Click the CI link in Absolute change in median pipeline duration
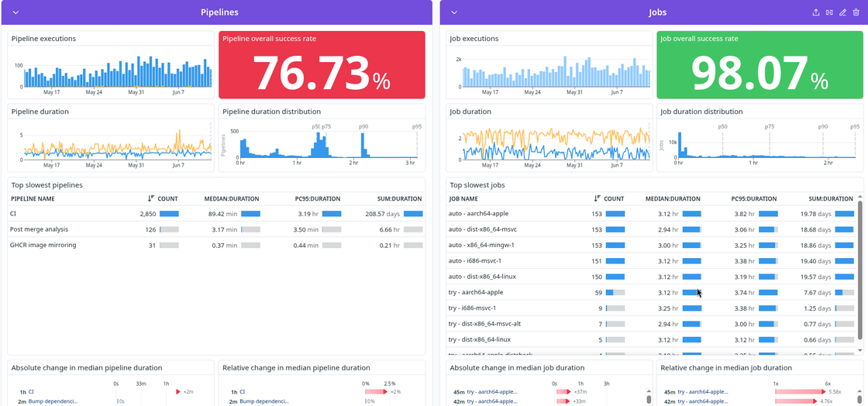 click(x=31, y=391)
